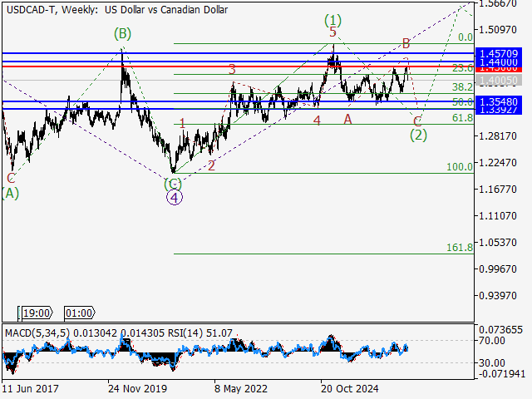Click the 8 May 2022 date label
This screenshot has height=399, width=532.
(x=241, y=388)
